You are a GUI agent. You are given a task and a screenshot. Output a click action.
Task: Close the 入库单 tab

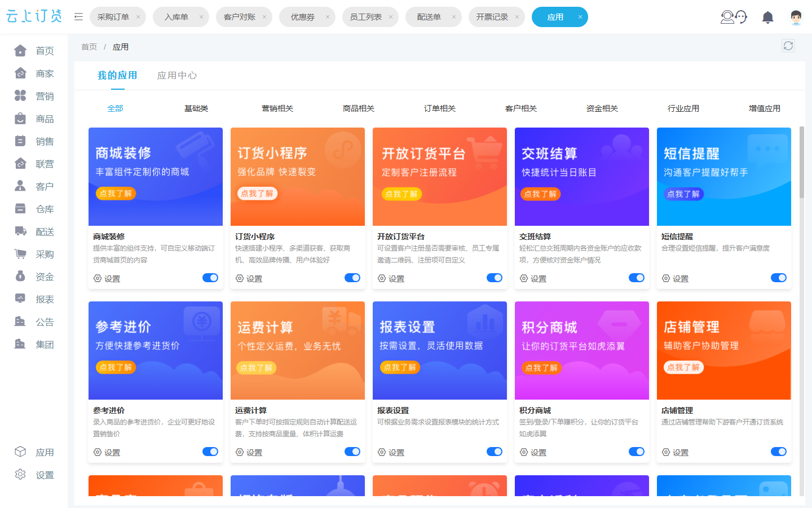tap(201, 17)
